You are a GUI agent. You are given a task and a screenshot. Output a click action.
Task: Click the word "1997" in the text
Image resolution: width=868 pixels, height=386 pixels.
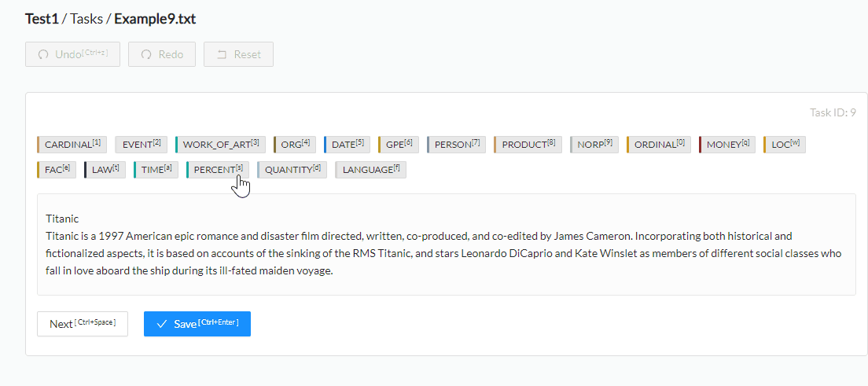(x=111, y=237)
